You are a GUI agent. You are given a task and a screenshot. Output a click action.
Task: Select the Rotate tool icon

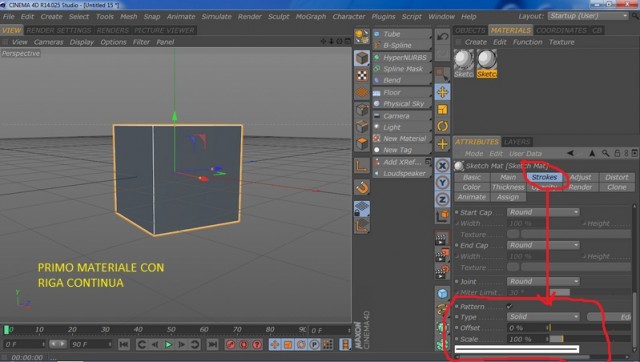(x=442, y=126)
